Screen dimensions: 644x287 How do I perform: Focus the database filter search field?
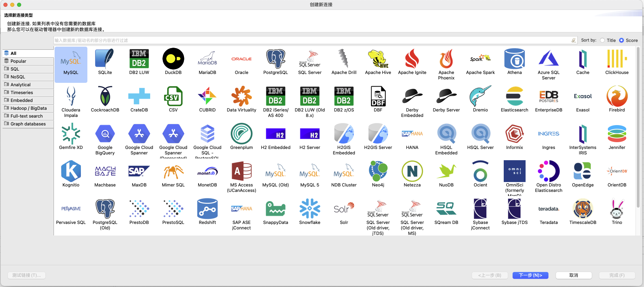(312, 40)
